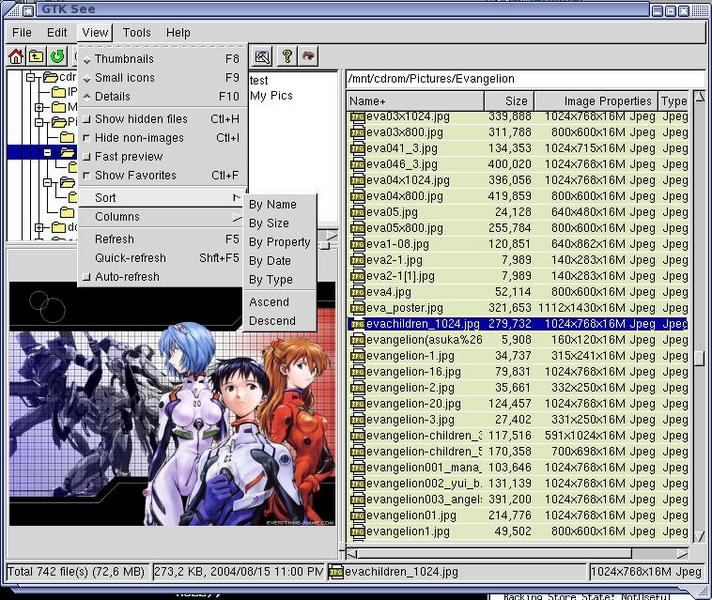The image size is (712, 600).
Task: Click the highlighted open-folder icon in tree
Action: pyautogui.click(x=68, y=152)
